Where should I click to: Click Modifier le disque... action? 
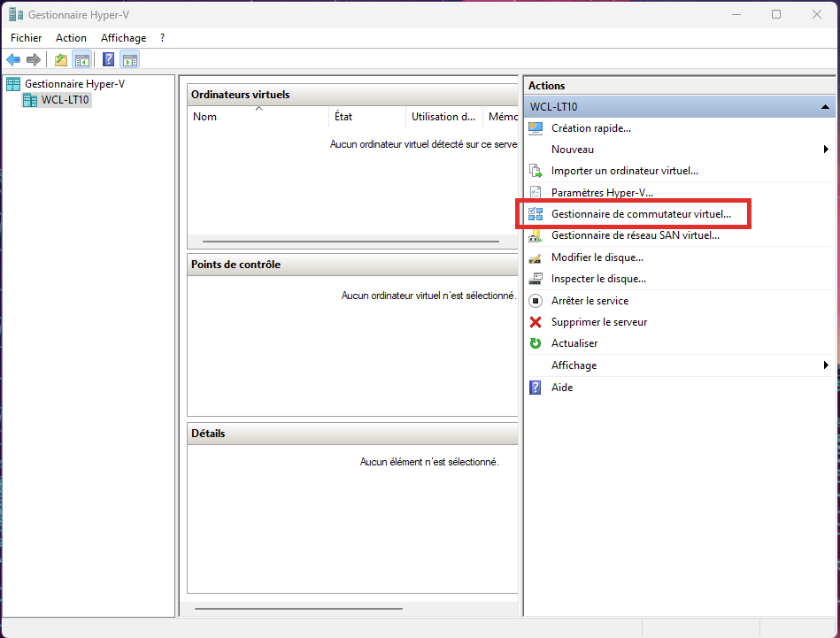pyautogui.click(x=597, y=258)
